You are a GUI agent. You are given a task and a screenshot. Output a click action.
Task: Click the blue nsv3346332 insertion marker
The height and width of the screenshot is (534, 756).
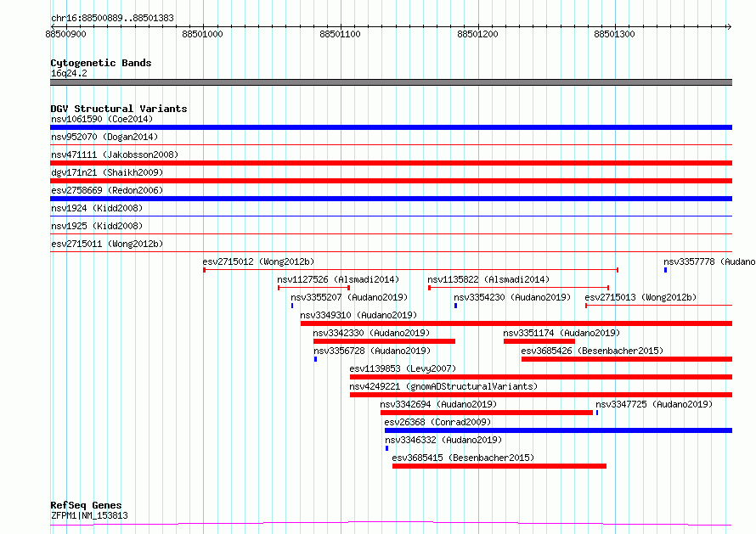[386, 448]
